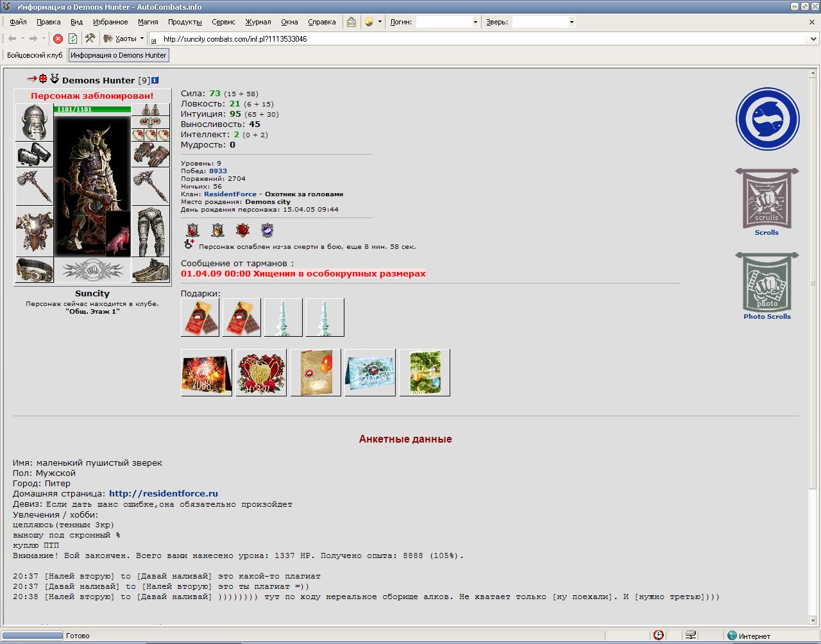Click the wheelchair weakened-after-death icon
This screenshot has height=644, width=821.
(x=189, y=244)
